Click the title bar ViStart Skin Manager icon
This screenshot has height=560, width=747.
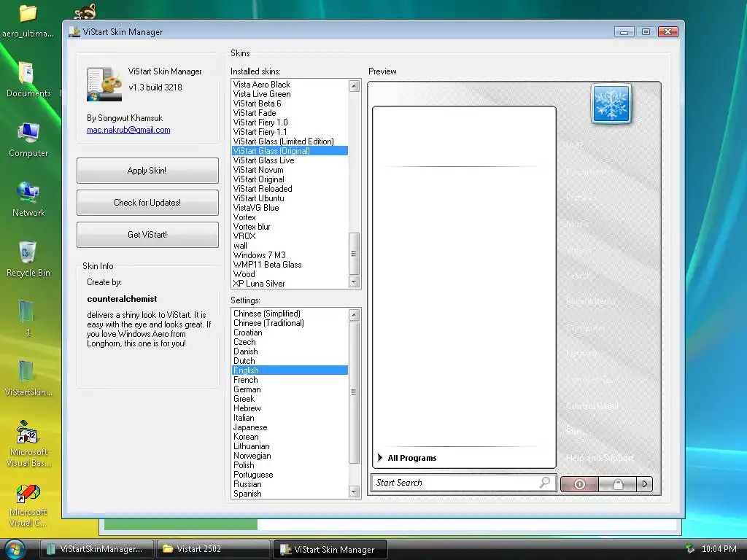click(74, 32)
